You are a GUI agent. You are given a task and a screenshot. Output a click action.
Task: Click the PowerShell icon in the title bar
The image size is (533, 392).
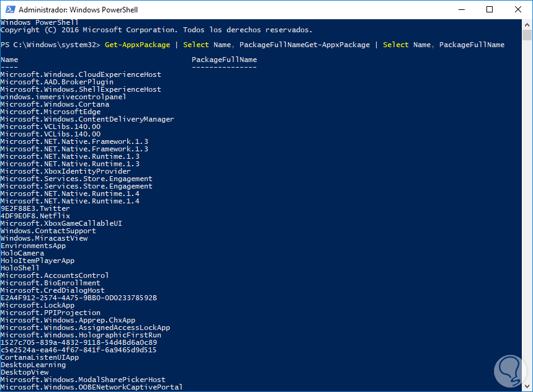pos(9,10)
